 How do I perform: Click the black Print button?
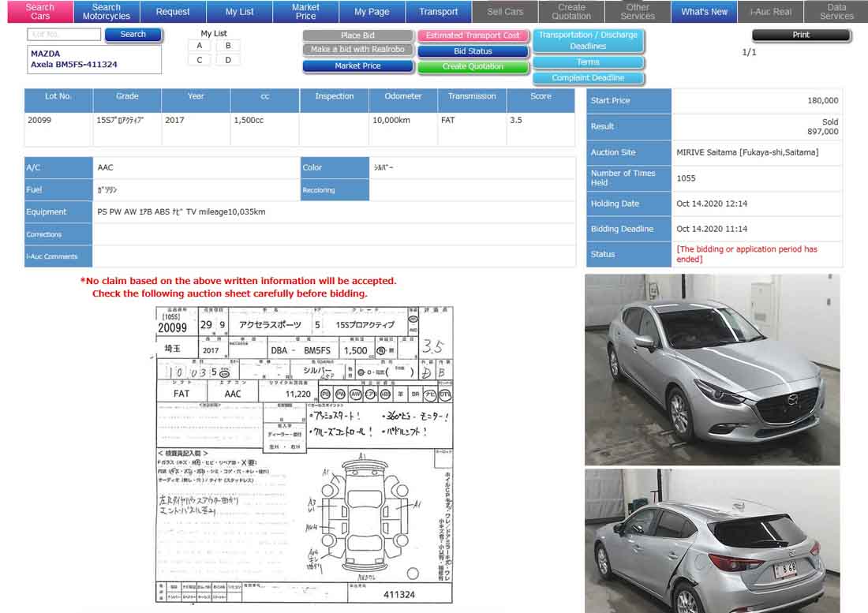pos(801,35)
